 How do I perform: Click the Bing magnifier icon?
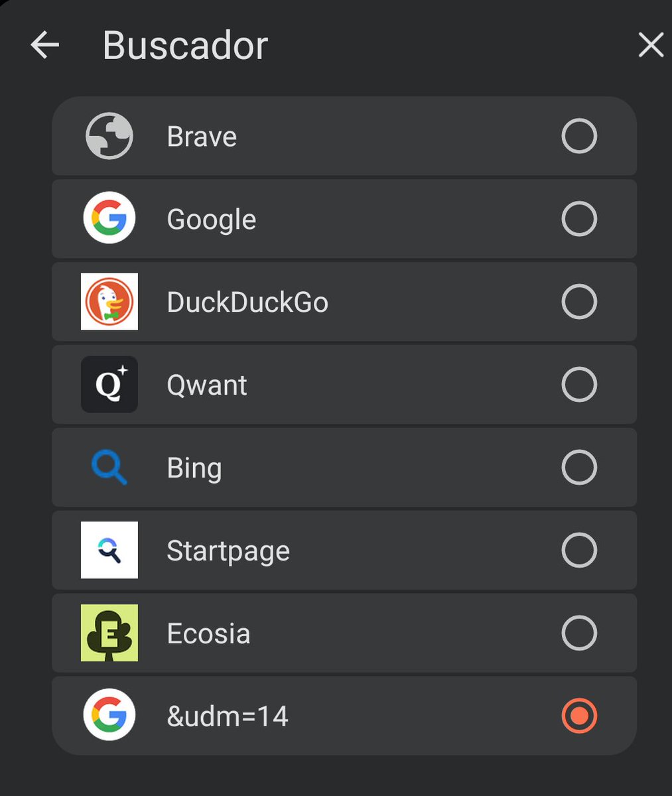point(109,467)
